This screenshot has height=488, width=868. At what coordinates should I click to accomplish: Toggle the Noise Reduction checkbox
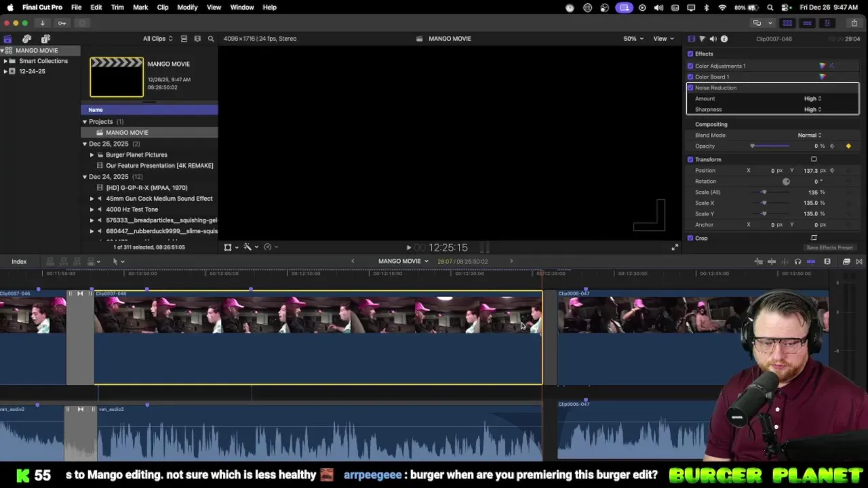[690, 87]
